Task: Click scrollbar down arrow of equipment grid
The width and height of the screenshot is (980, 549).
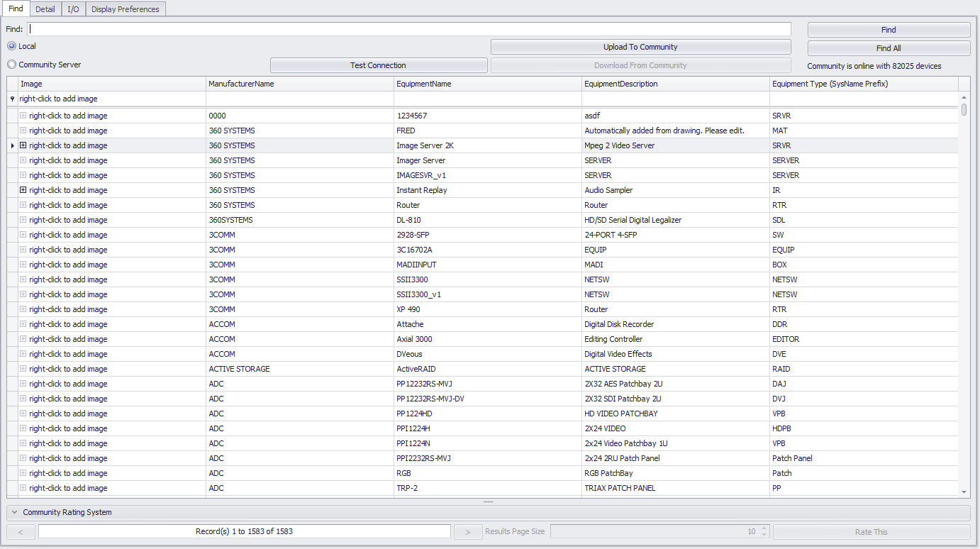Action: [964, 492]
